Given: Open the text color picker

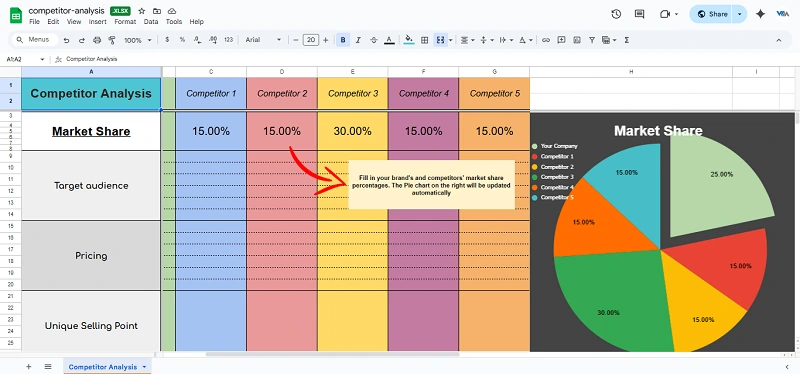Looking at the screenshot, I should point(389,40).
